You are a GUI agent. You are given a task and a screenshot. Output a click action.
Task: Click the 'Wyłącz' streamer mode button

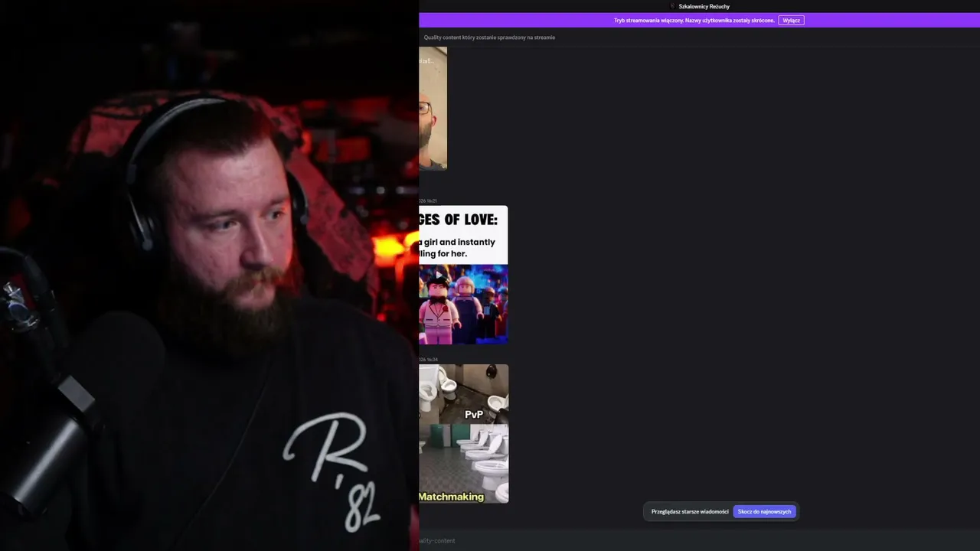click(791, 21)
